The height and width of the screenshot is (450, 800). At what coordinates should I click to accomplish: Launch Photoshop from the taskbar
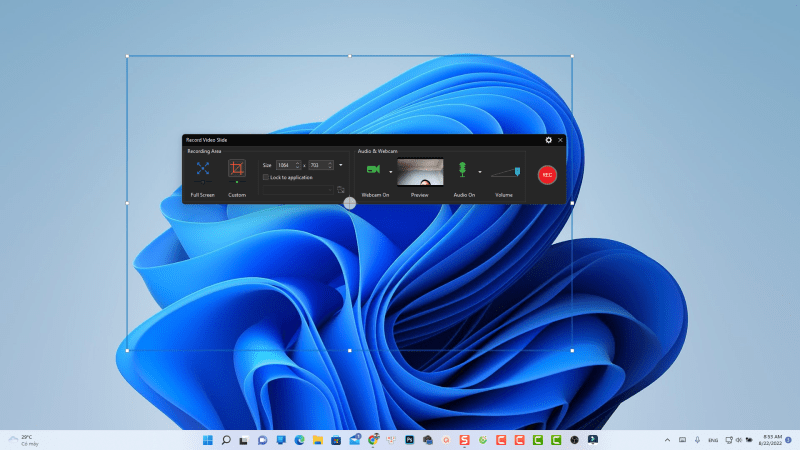coord(409,440)
